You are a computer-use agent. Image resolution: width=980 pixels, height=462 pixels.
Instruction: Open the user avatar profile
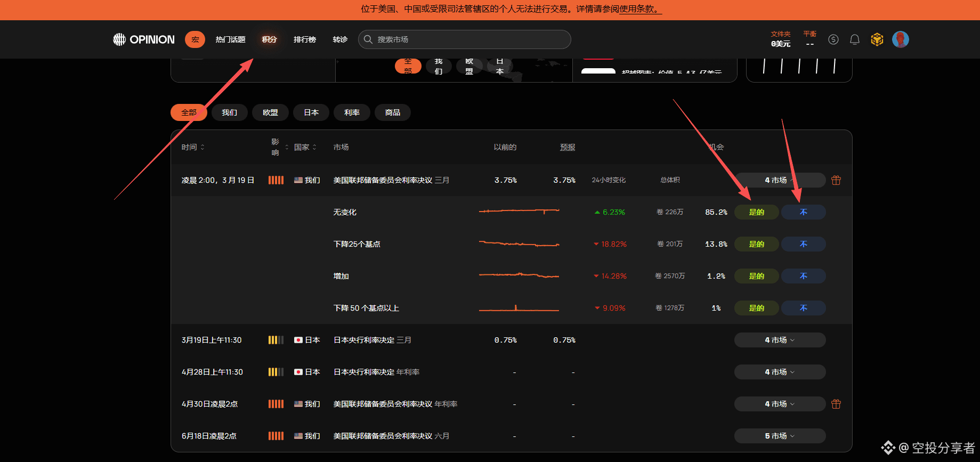(x=901, y=39)
